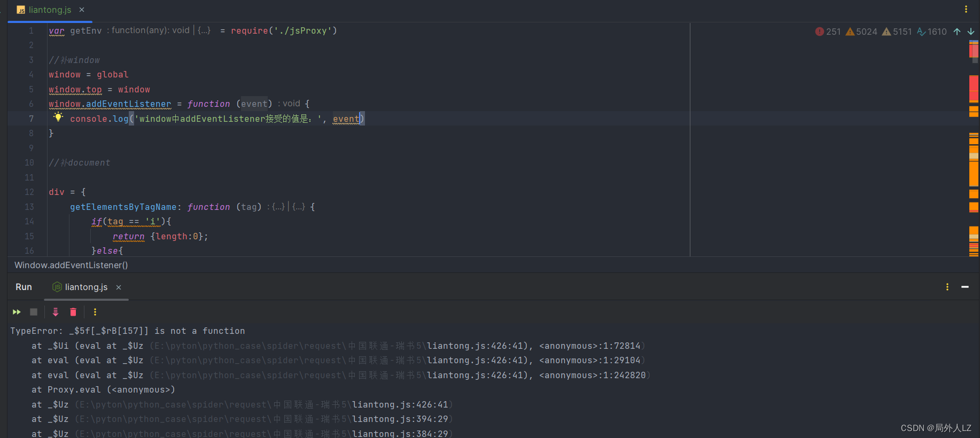Expand first folded {...} on line 13
This screenshot has width=980, height=438.
278,206
